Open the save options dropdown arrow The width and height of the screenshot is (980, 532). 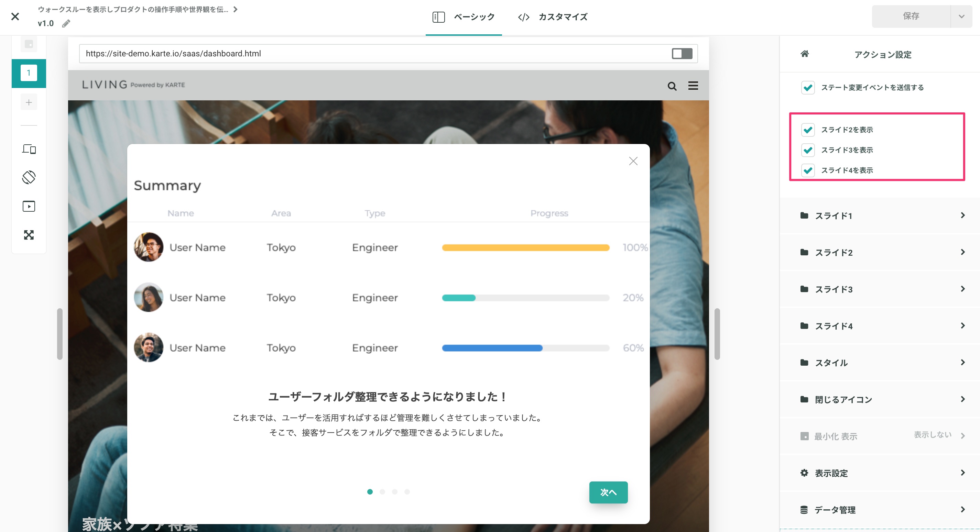click(961, 16)
